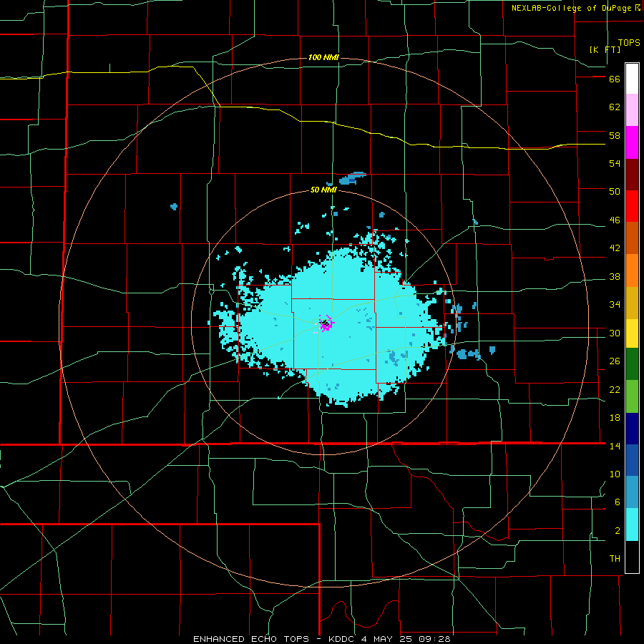This screenshot has width=644, height=644.
Task: Click legend value "2"
Action: [x=618, y=531]
